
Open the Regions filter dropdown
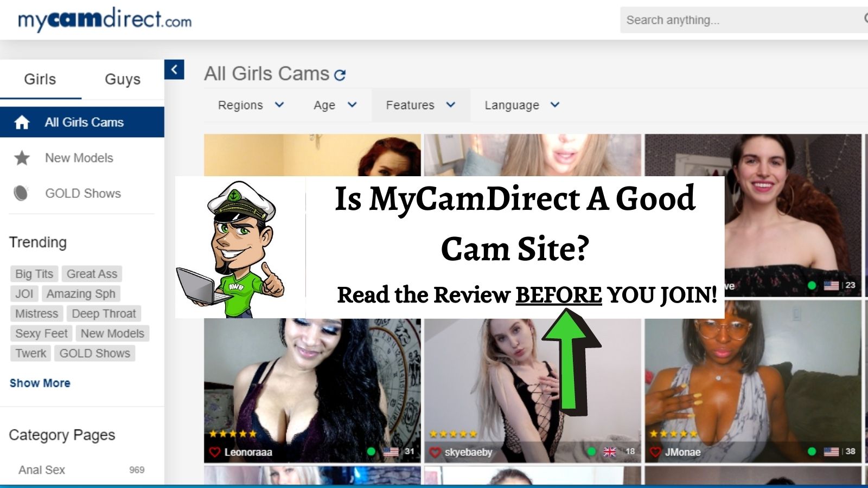(x=251, y=105)
